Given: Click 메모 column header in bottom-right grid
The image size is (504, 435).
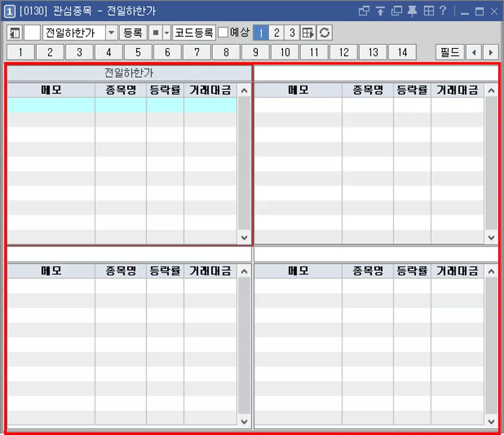Looking at the screenshot, I should click(x=298, y=271).
